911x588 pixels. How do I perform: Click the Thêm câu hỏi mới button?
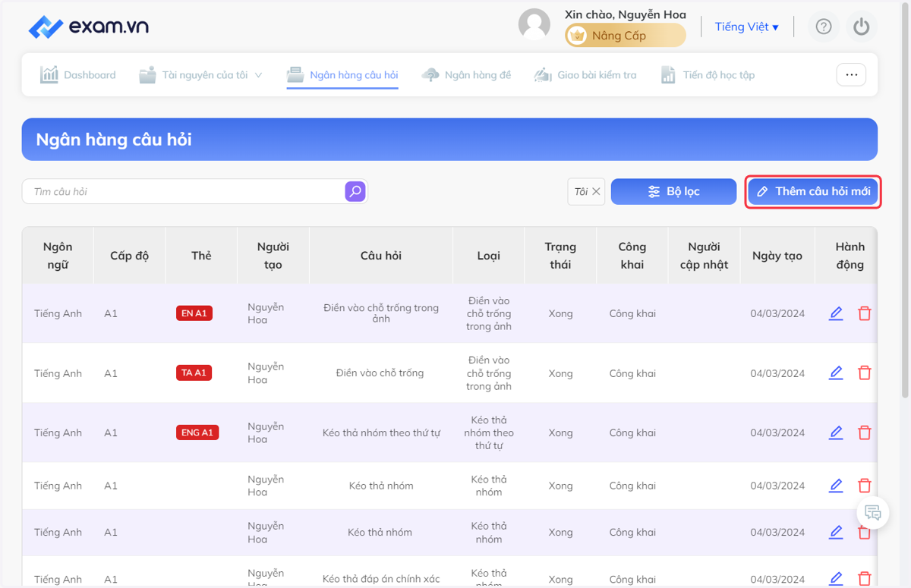point(813,192)
